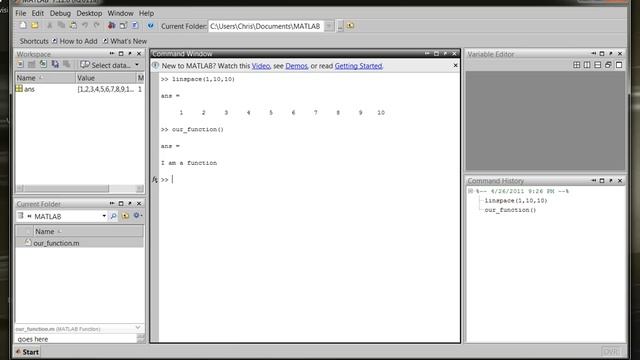The image size is (640, 360).
Task: Click the fx function browser icon
Action: point(155,180)
